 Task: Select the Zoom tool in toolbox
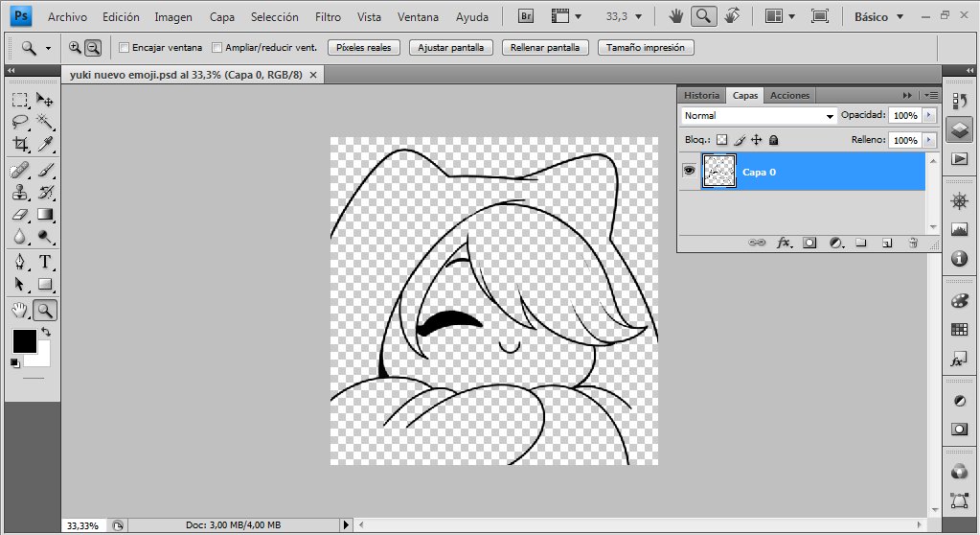(x=44, y=310)
